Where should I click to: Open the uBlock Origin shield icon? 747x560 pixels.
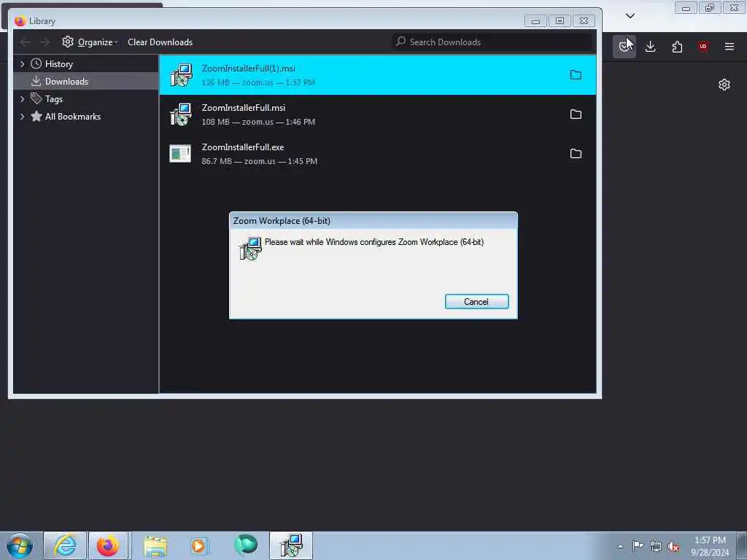[703, 47]
